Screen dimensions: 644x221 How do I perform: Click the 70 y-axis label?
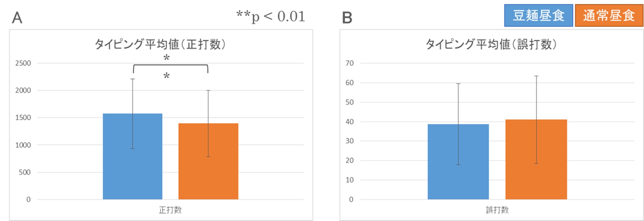349,63
